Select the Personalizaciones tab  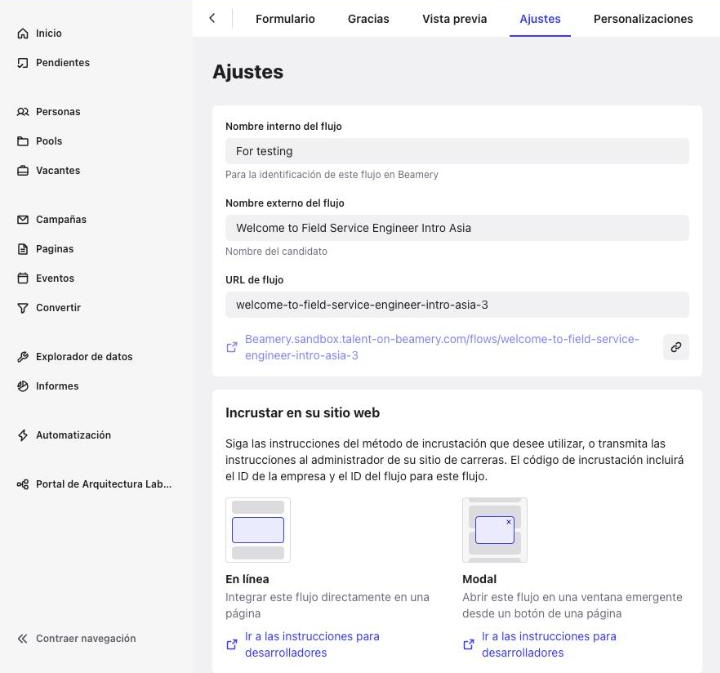[x=643, y=19]
